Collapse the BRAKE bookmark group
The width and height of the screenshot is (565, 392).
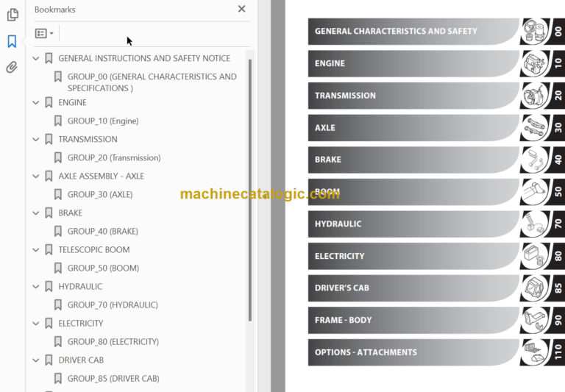(x=35, y=213)
